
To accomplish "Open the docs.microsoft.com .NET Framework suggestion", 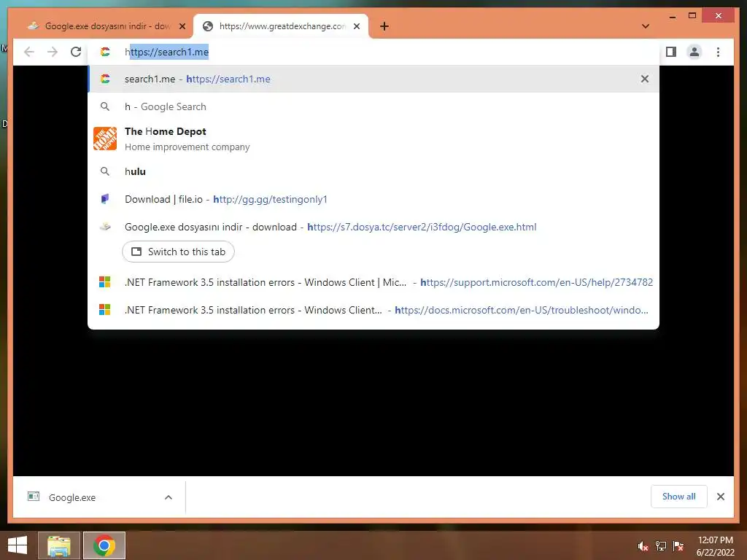I will click(x=373, y=310).
